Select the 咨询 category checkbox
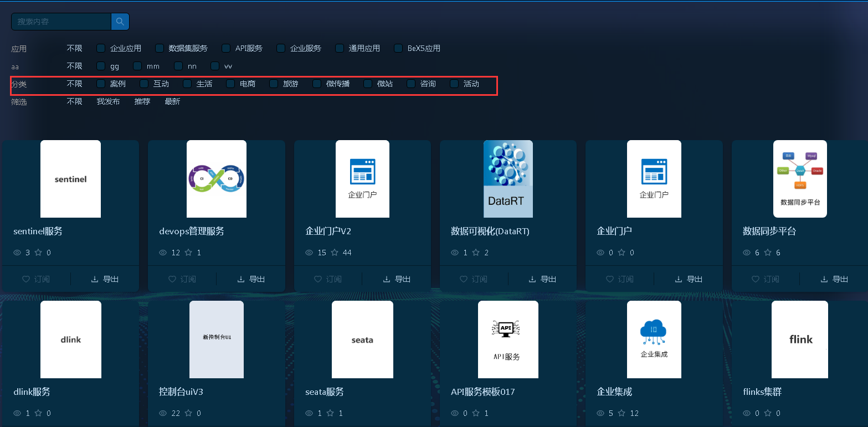This screenshot has height=427, width=868. point(411,84)
